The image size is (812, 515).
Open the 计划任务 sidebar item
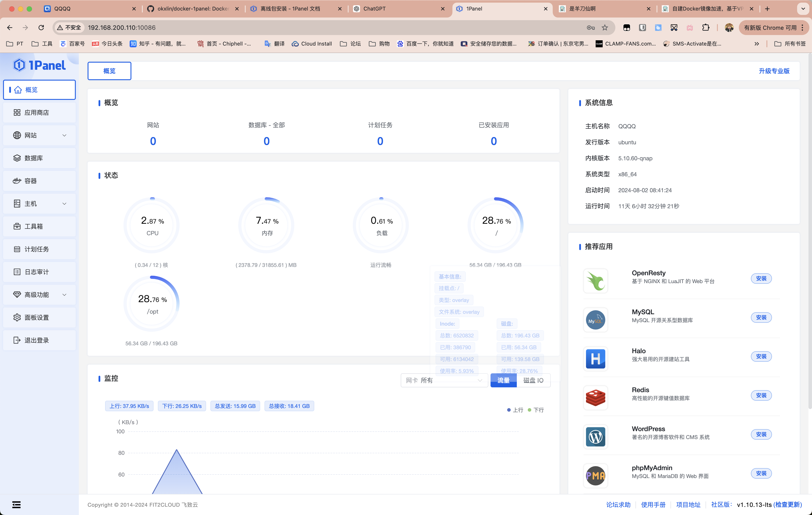39,249
